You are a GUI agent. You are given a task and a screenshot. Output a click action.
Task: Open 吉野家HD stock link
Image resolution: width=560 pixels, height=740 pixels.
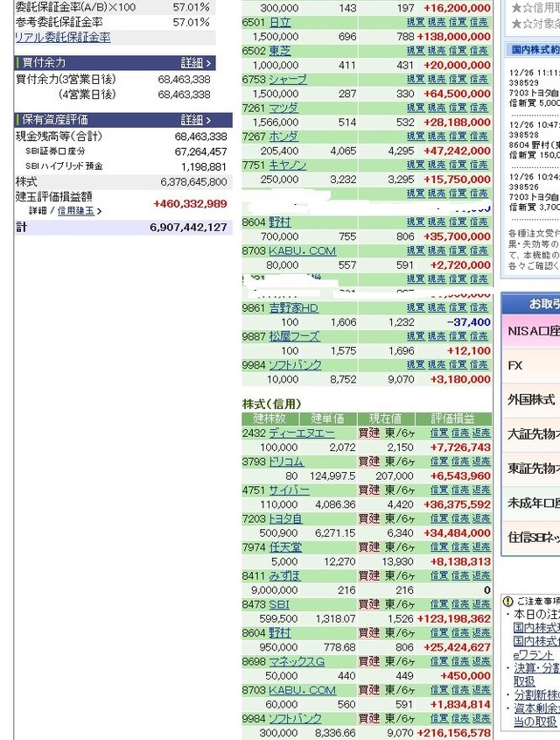pyautogui.click(x=293, y=308)
